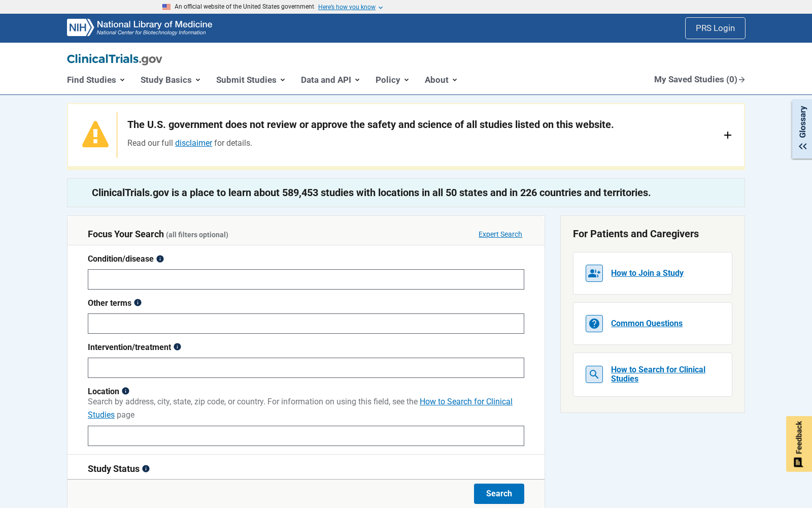Image resolution: width=812 pixels, height=508 pixels.
Task: Open How to Search for Clinical Studies sidebar link
Action: tap(658, 374)
